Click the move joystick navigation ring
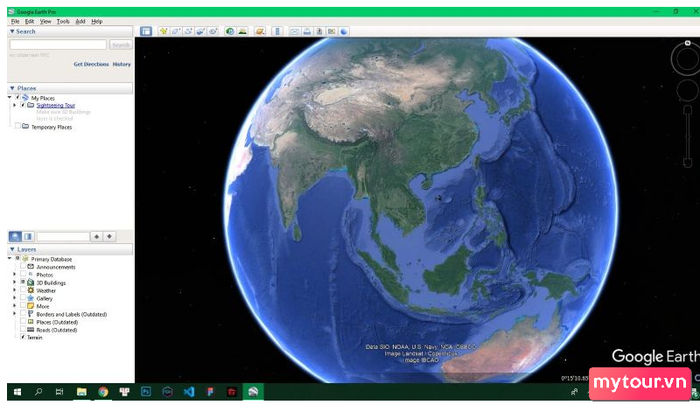Viewport: 700px width, 411px height. [688, 91]
